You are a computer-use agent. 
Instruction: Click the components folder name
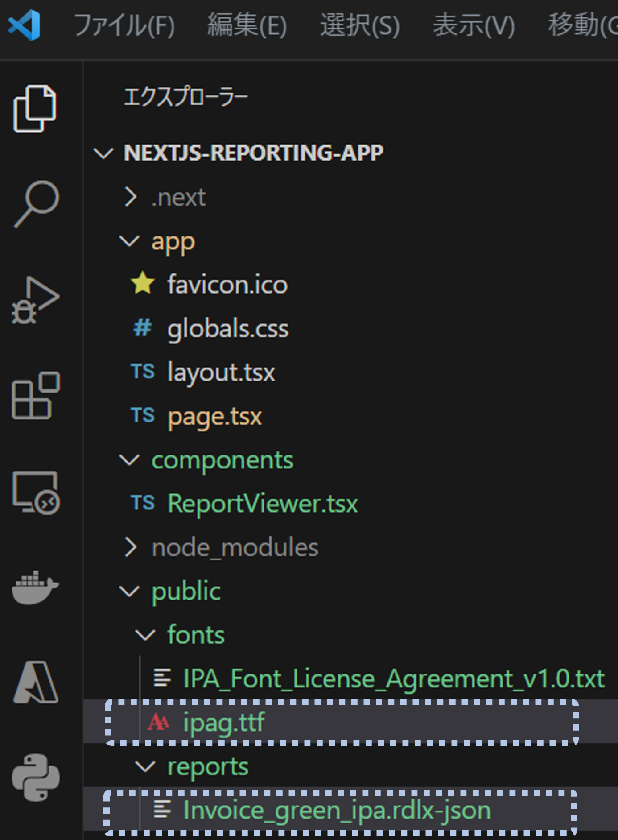click(x=222, y=461)
